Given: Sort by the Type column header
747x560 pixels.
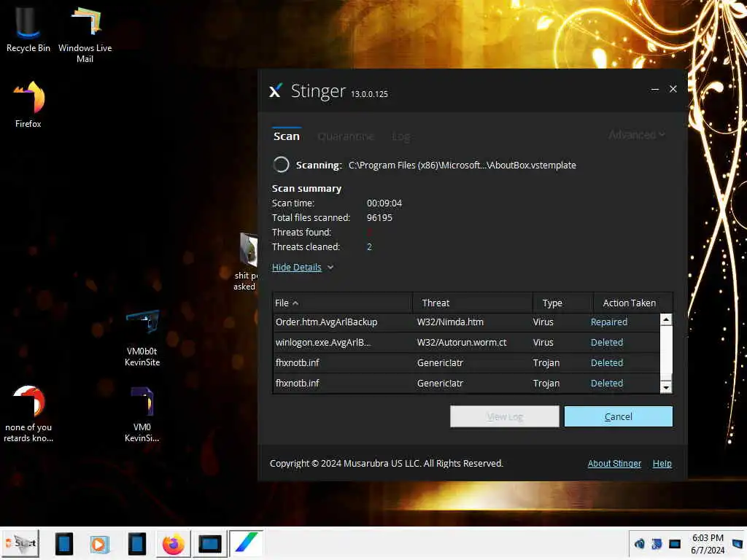Looking at the screenshot, I should click(563, 303).
